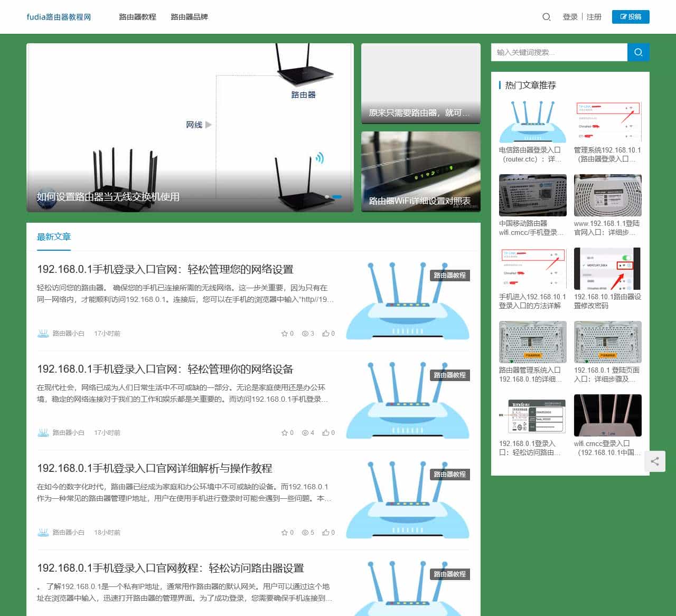This screenshot has height=616, width=676.
Task: Click the 登录 login link
Action: click(570, 17)
